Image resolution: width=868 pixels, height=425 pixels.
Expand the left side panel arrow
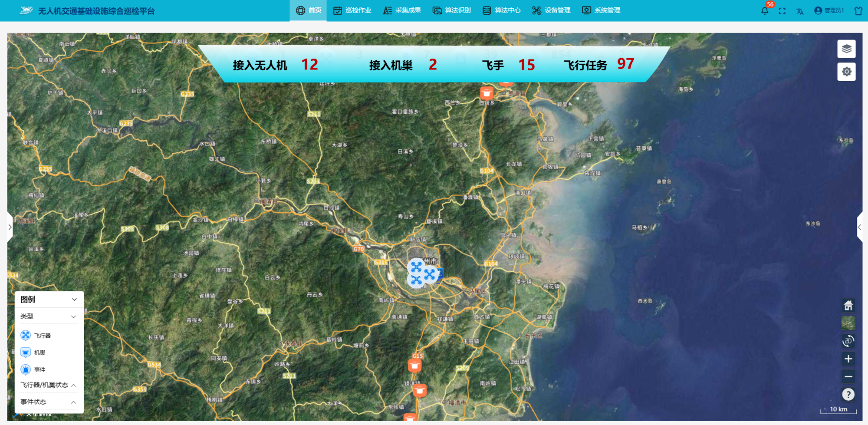point(10,227)
